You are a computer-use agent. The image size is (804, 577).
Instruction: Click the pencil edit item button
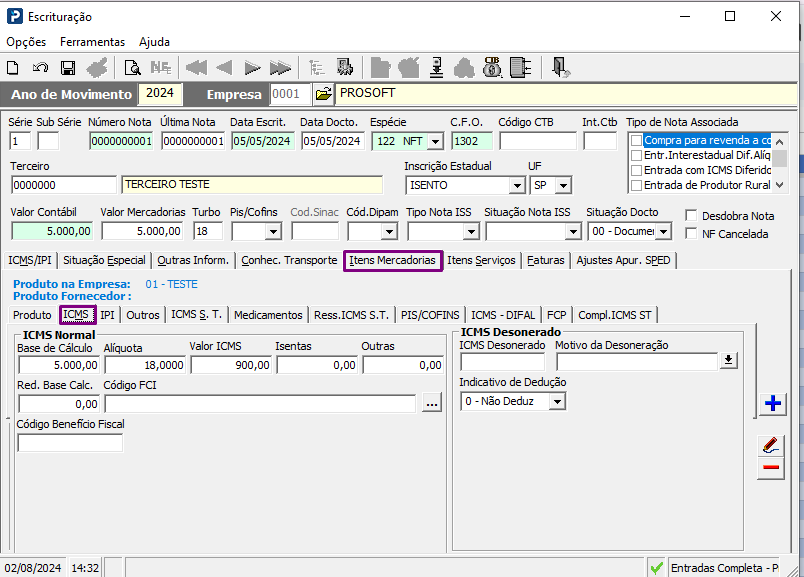[x=771, y=445]
